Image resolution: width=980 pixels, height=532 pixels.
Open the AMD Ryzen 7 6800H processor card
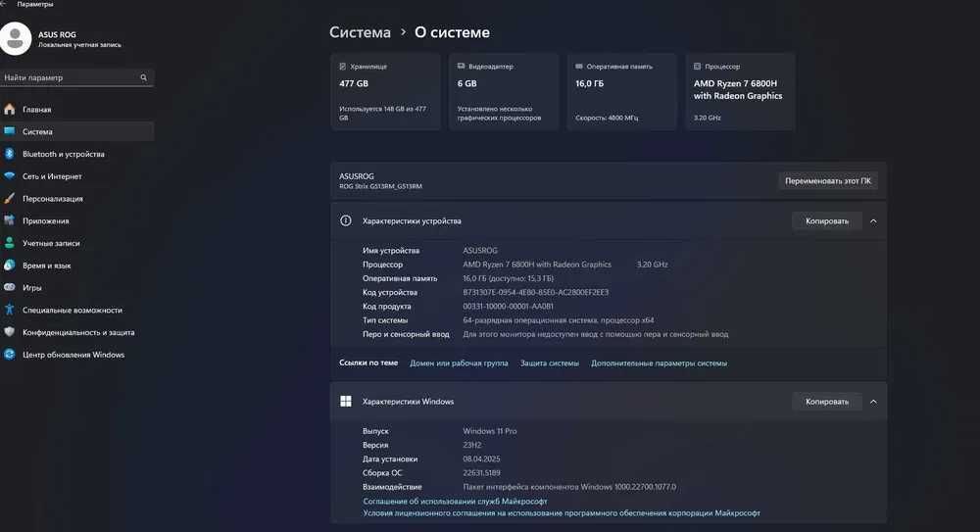point(740,92)
